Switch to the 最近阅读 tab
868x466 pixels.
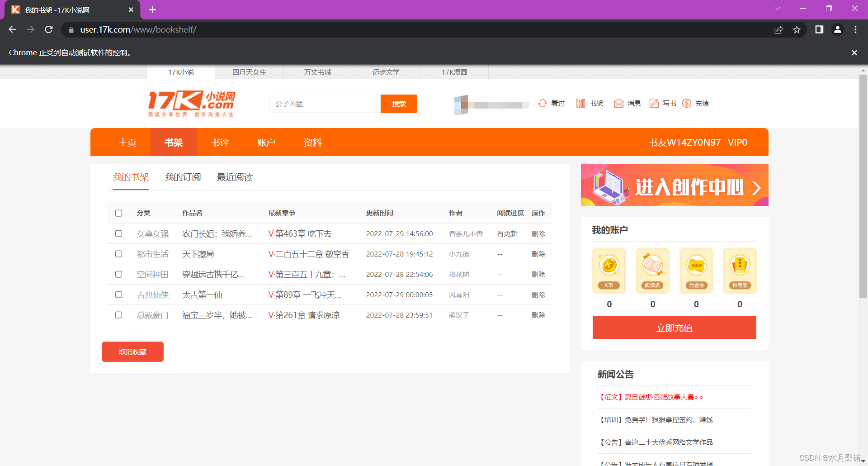tap(235, 177)
